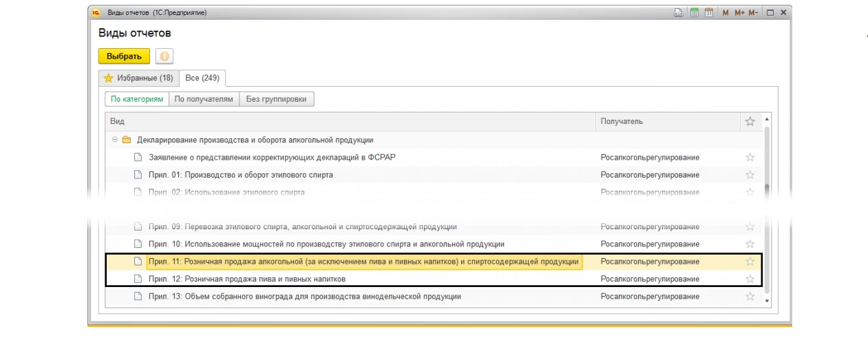Group reports По получателям
868x338 pixels.
(x=204, y=99)
